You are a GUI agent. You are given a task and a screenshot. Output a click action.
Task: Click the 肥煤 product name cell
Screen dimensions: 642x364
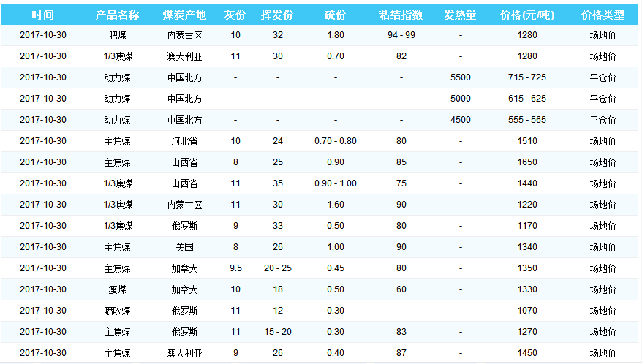click(x=117, y=35)
